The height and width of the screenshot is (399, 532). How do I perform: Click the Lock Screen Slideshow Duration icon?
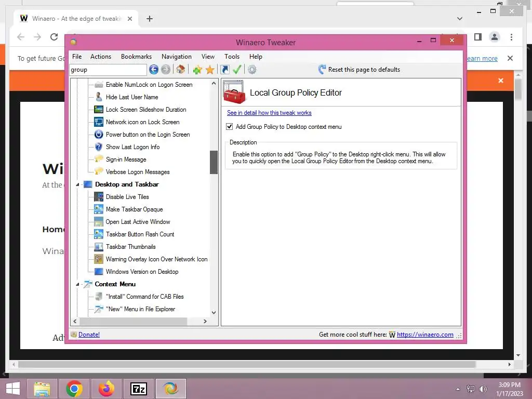click(x=99, y=110)
